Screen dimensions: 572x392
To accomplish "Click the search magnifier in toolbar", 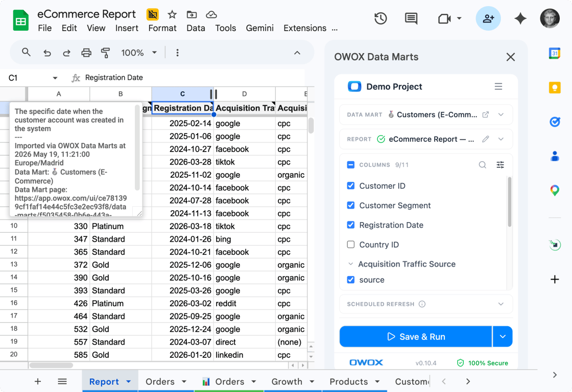I will (26, 53).
